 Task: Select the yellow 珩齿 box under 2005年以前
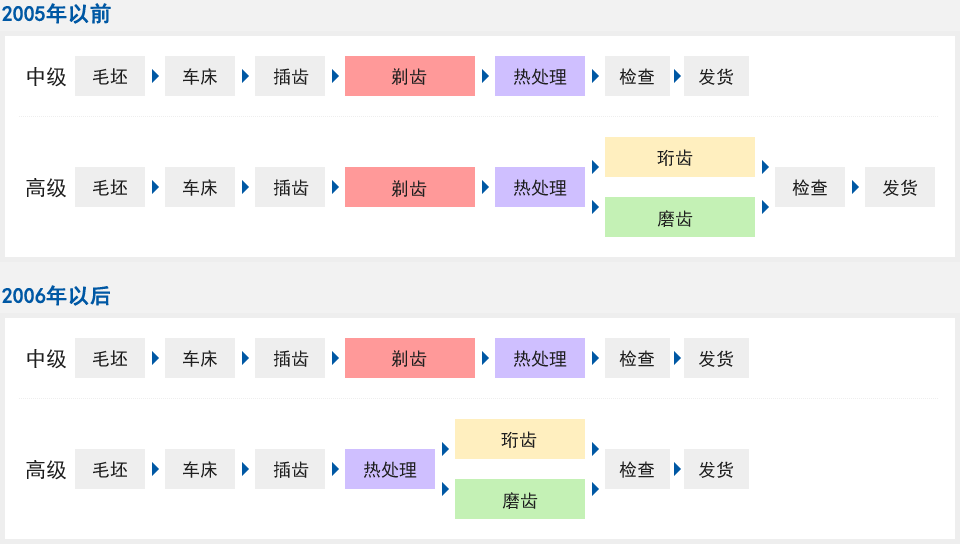click(x=679, y=157)
